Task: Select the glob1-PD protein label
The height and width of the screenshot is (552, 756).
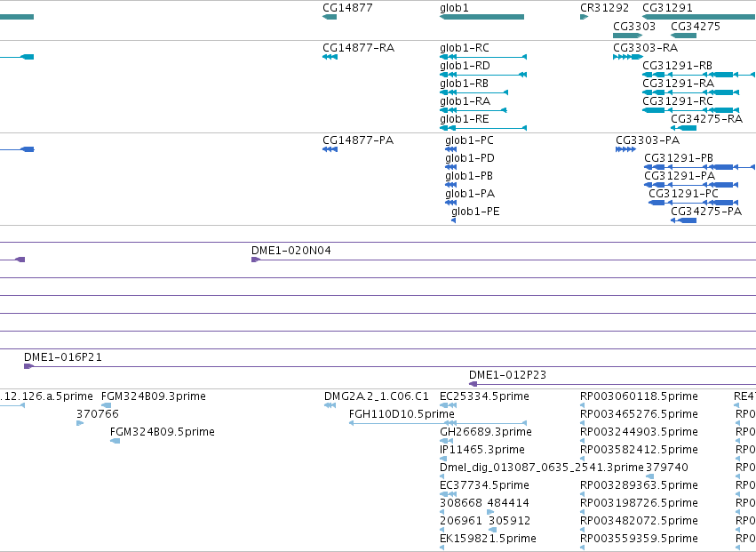Action: pos(470,159)
